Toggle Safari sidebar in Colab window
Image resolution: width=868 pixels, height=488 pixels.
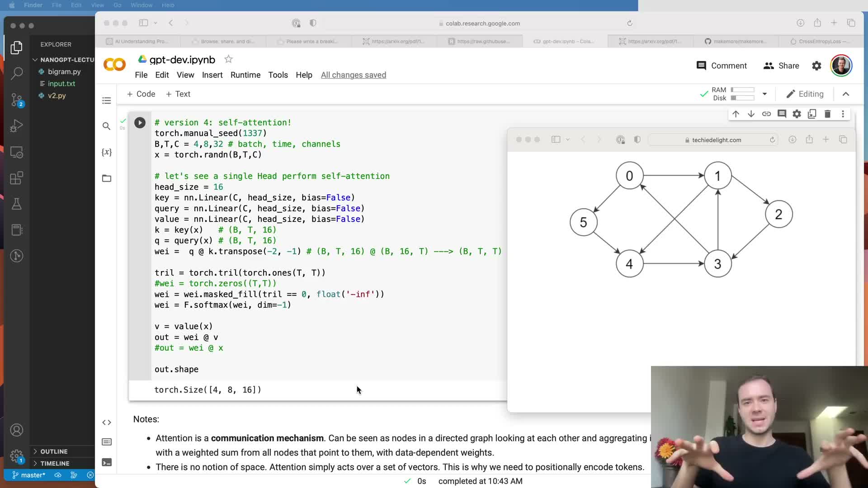tap(144, 23)
